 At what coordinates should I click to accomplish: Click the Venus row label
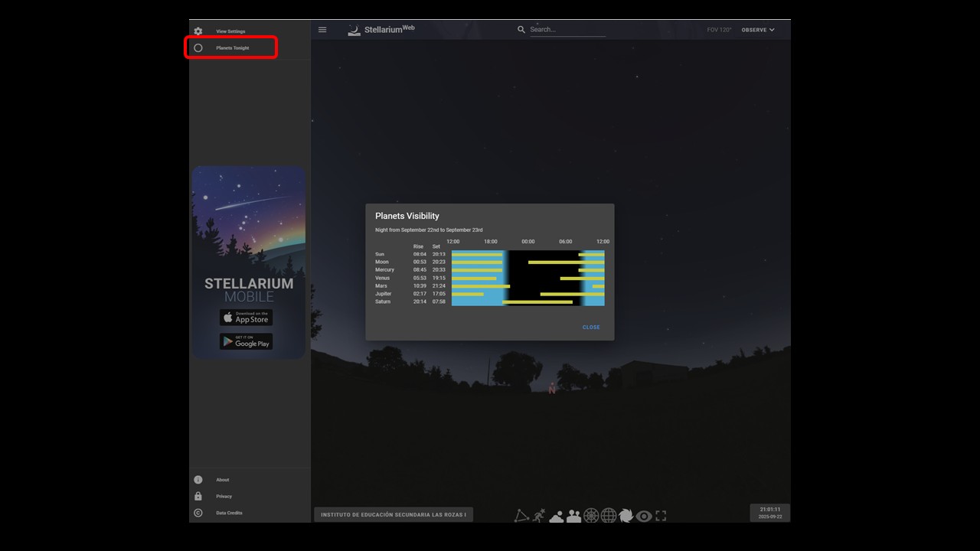click(383, 278)
